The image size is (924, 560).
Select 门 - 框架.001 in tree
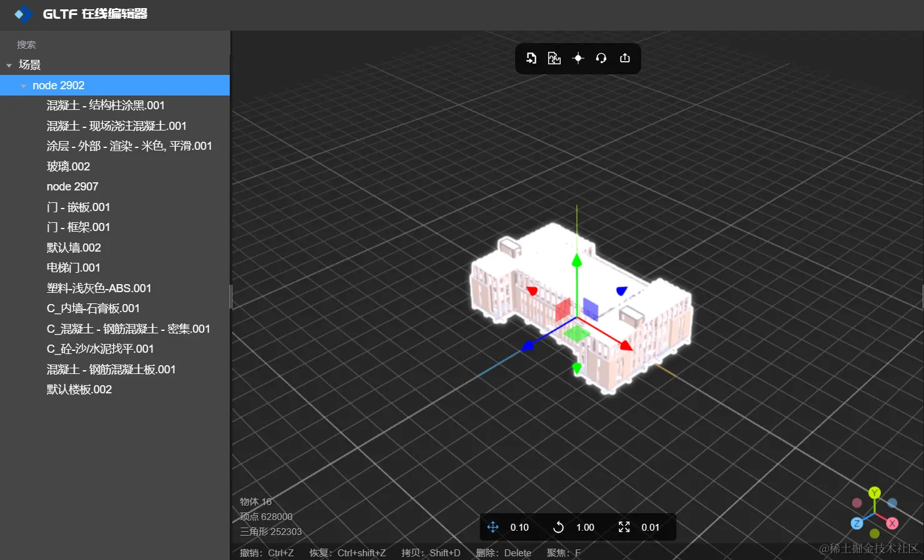tap(115, 227)
